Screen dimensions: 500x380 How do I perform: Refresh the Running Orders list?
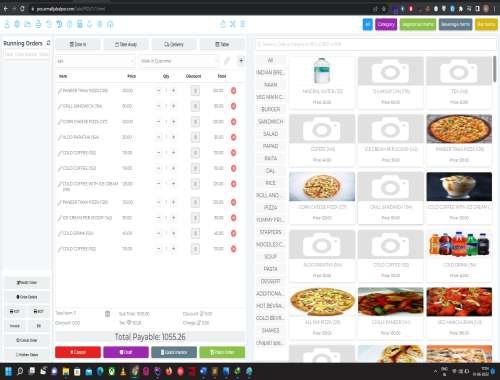[x=48, y=43]
